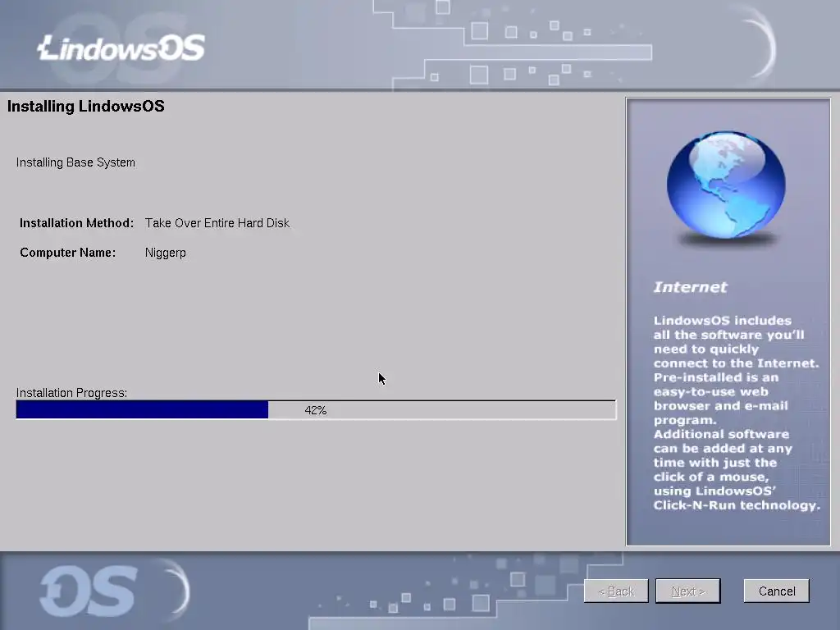Click the "Installing LindowsOS" heading

tap(85, 106)
